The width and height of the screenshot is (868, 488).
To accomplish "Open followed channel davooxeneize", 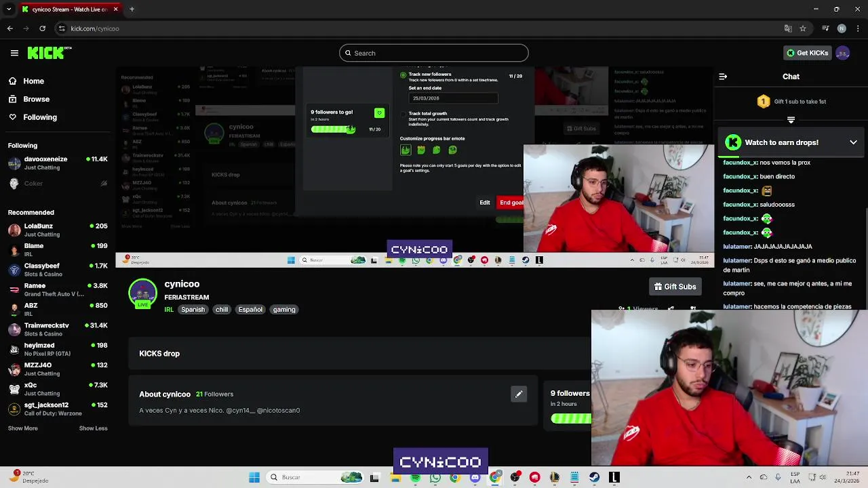I will tap(58, 163).
